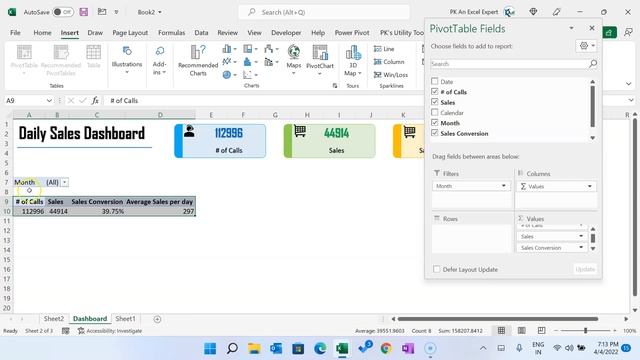Switch to the Data ribbon tab
The height and width of the screenshot is (360, 640).
click(201, 33)
